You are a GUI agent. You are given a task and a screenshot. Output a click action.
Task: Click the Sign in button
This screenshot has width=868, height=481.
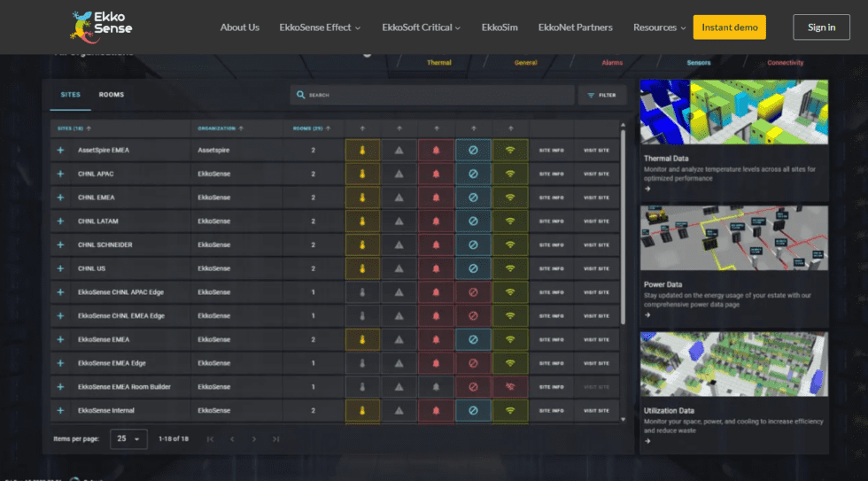coord(821,27)
